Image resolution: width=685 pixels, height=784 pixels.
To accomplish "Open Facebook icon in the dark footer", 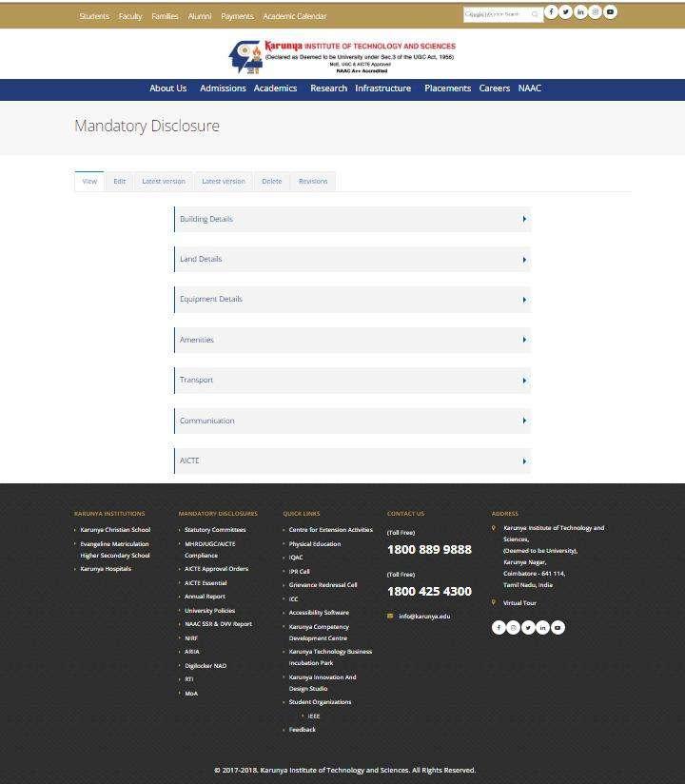I will pyautogui.click(x=499, y=627).
